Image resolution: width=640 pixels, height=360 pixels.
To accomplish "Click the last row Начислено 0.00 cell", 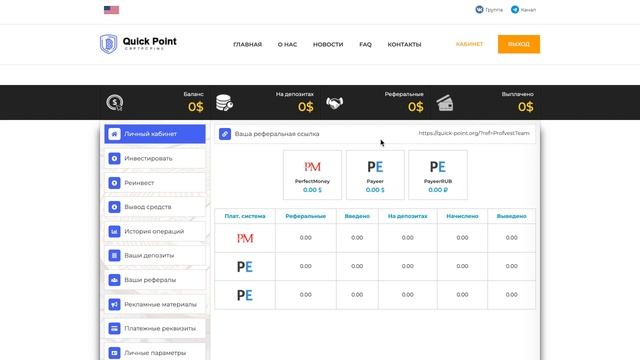I will coord(462,295).
